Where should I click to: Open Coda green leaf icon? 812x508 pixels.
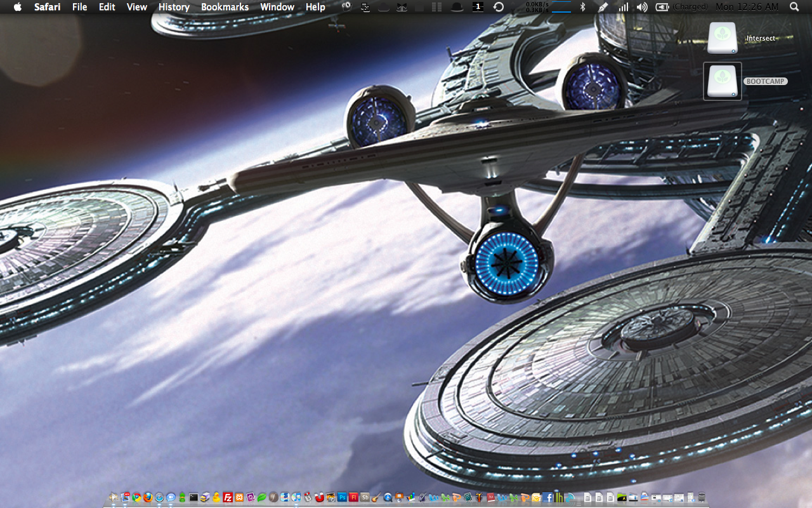262,497
